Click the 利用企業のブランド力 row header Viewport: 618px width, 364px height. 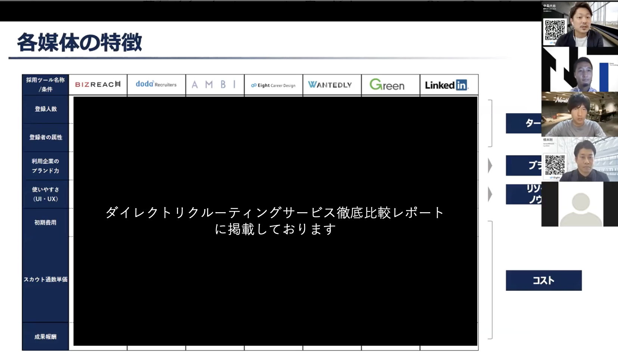46,166
